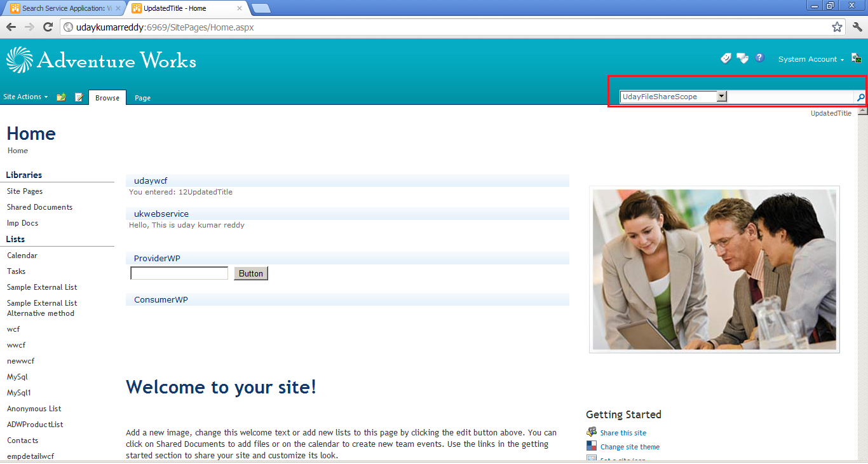Click the Change site theme link
The height and width of the screenshot is (464, 868).
(x=630, y=447)
